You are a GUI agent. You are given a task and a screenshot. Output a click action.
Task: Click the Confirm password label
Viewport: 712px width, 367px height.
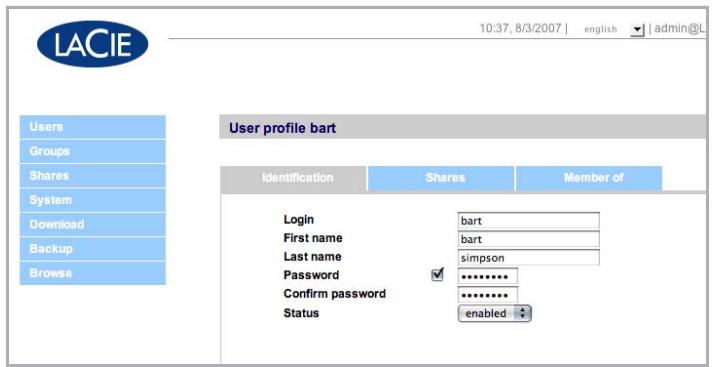coord(335,294)
